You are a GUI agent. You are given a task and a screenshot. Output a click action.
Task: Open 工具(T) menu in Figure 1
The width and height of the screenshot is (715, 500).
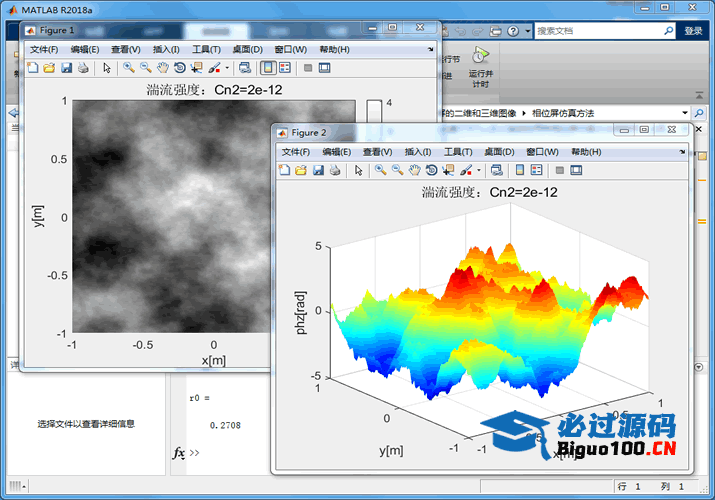(207, 49)
